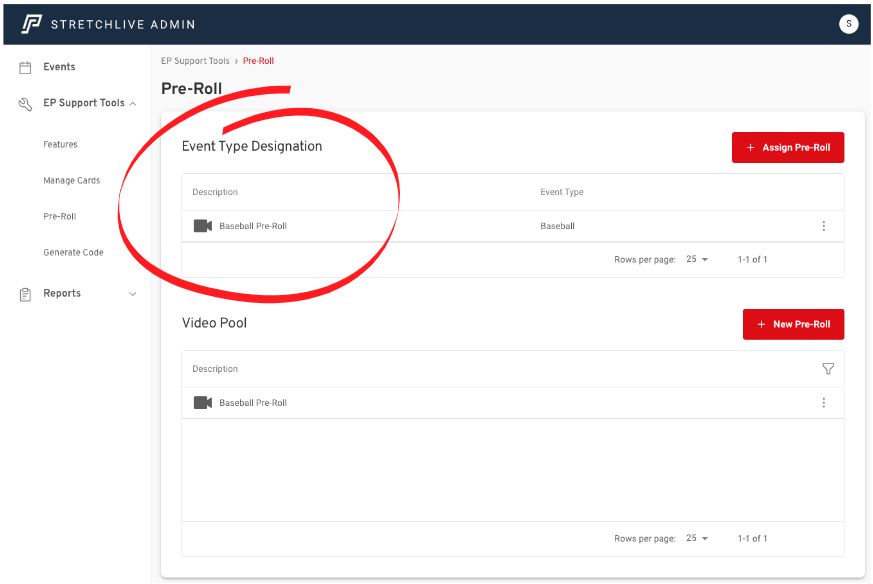Open the user avatar menu
The width and height of the screenshot is (873, 584).
coord(848,24)
